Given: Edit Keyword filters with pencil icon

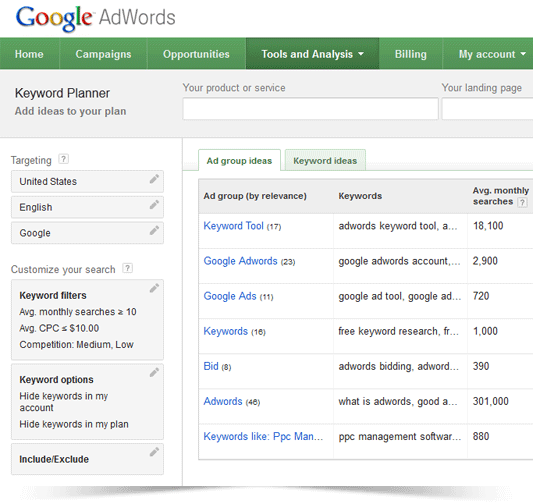Looking at the screenshot, I should click(x=154, y=288).
